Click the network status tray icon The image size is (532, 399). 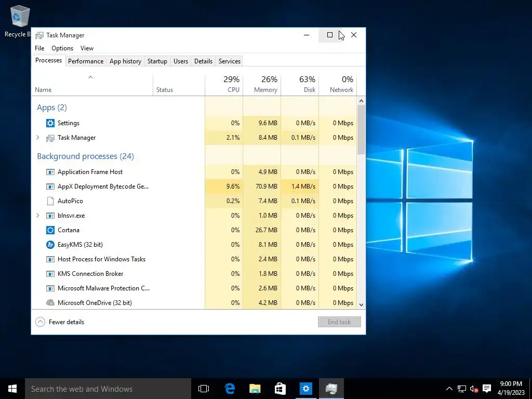pyautogui.click(x=461, y=389)
